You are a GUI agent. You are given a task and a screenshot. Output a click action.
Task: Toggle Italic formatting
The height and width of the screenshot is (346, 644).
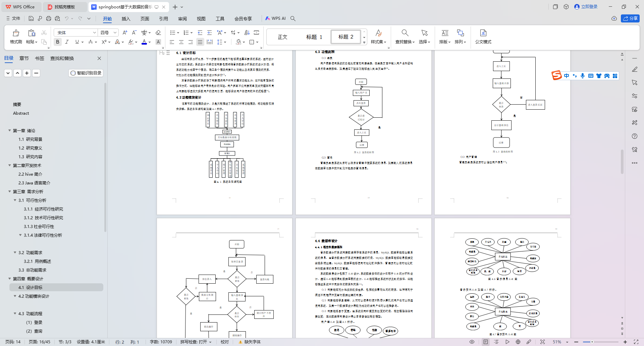pyautogui.click(x=67, y=42)
